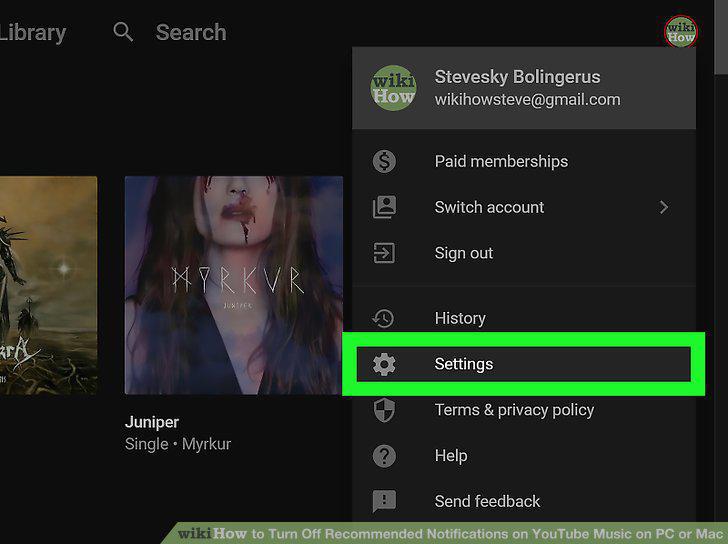Image resolution: width=728 pixels, height=544 pixels.
Task: Click the Send feedback speech bubble icon
Action: 384,501
